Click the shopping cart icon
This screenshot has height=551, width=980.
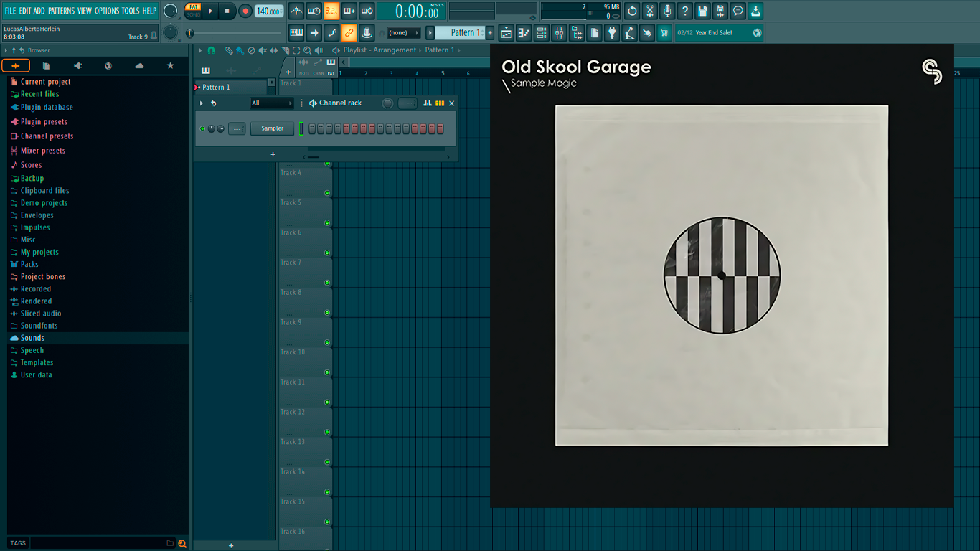click(x=664, y=32)
